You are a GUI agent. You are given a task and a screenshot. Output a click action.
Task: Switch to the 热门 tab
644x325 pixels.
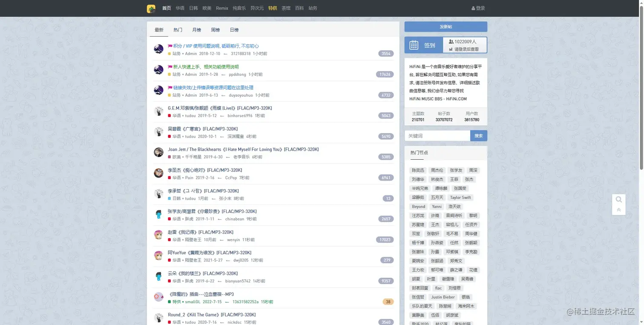[178, 30]
